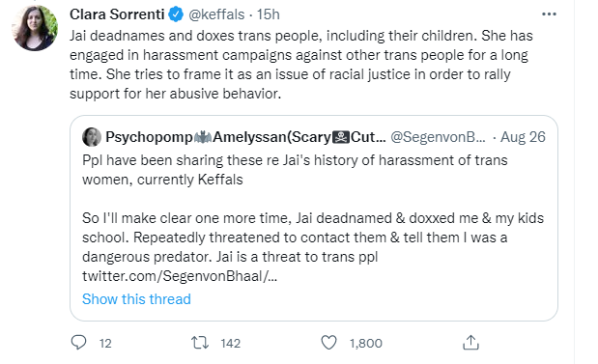Image resolution: width=598 pixels, height=364 pixels.
Task: Open the quoted tweet body text
Action: [x=313, y=218]
